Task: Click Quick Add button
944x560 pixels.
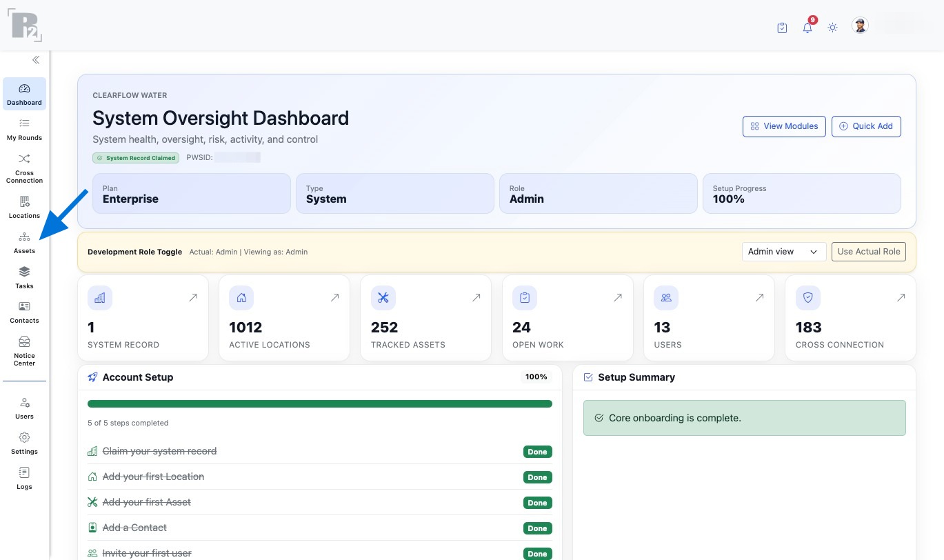Action: [x=866, y=126]
